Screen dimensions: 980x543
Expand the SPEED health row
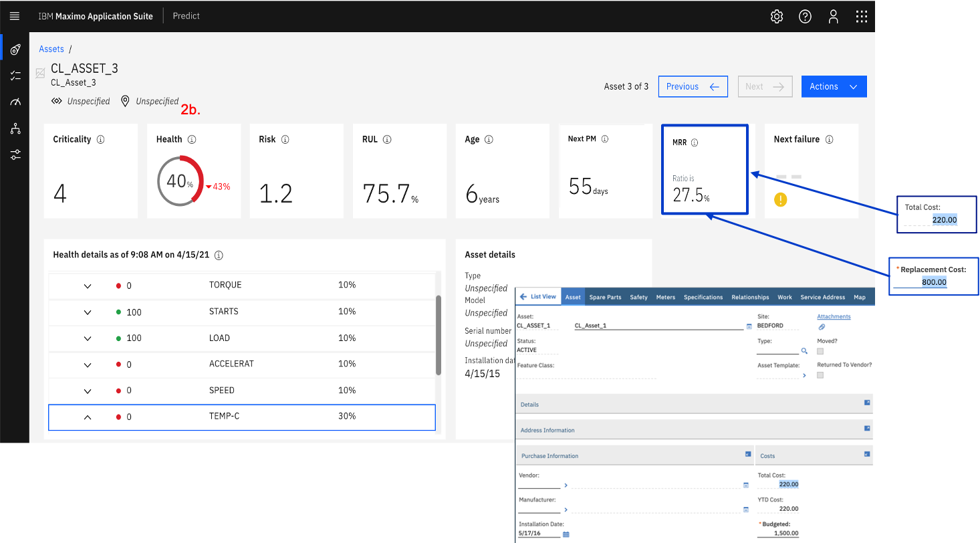click(87, 391)
